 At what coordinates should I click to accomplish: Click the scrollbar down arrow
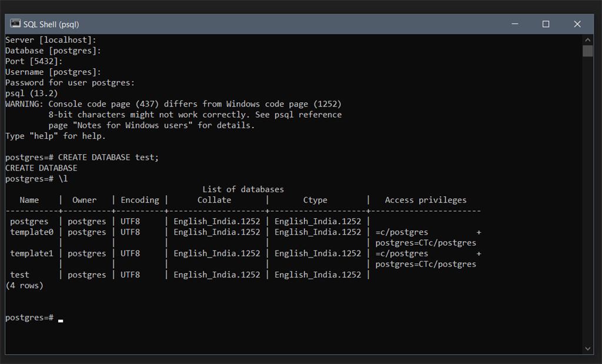tap(588, 348)
